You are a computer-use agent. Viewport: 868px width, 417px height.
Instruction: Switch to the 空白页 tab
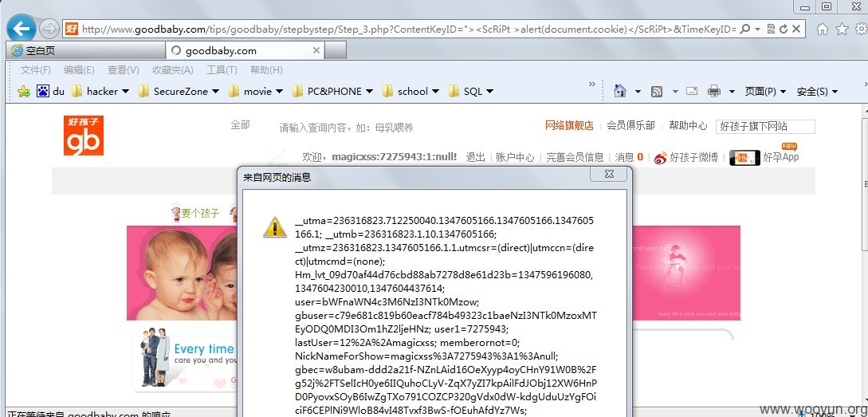point(86,50)
